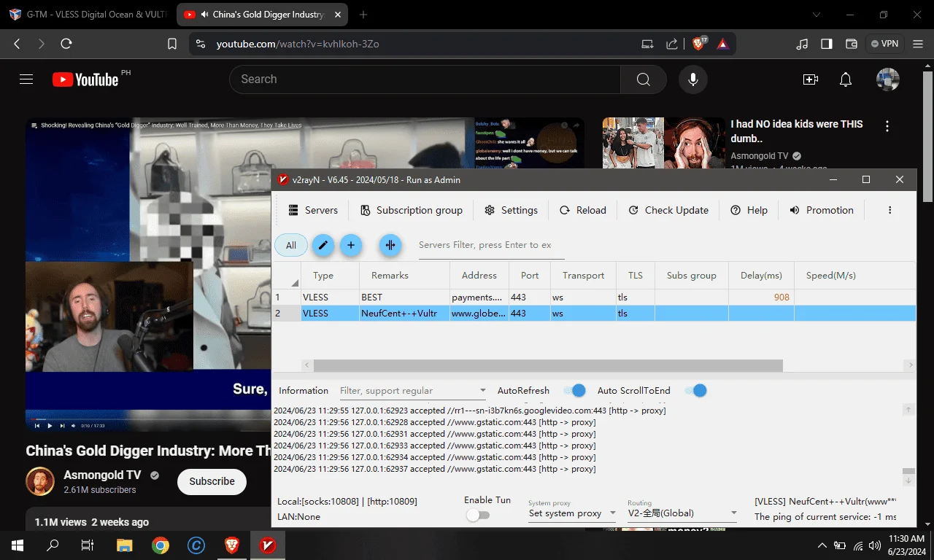Viewport: 934px width, 560px height.
Task: Open the v2rayN Settings menu
Action: tap(511, 210)
